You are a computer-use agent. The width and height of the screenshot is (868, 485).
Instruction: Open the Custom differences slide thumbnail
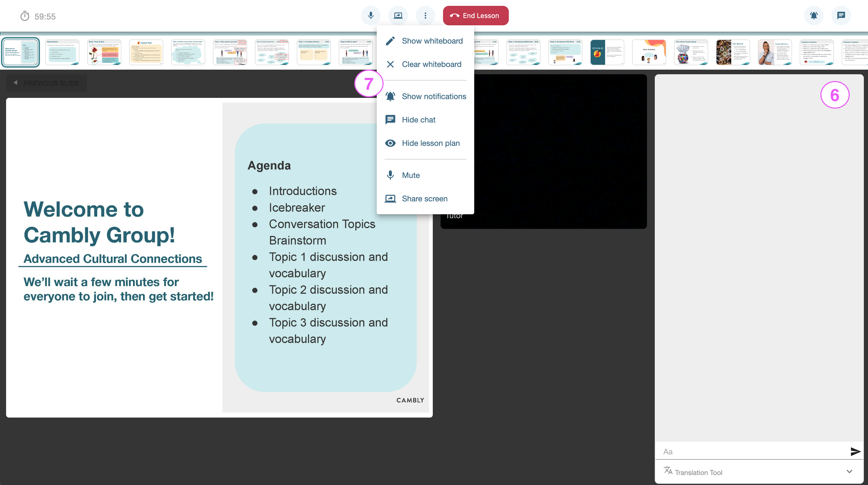[x=775, y=53]
